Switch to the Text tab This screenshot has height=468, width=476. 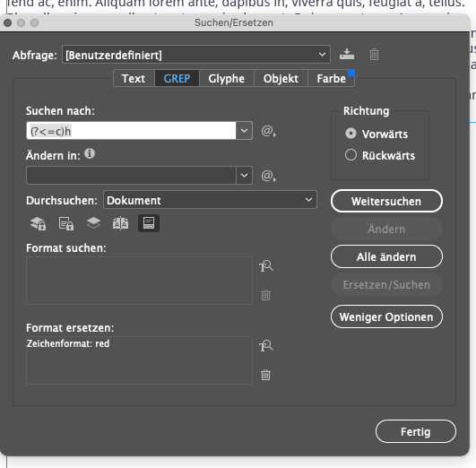click(x=134, y=78)
